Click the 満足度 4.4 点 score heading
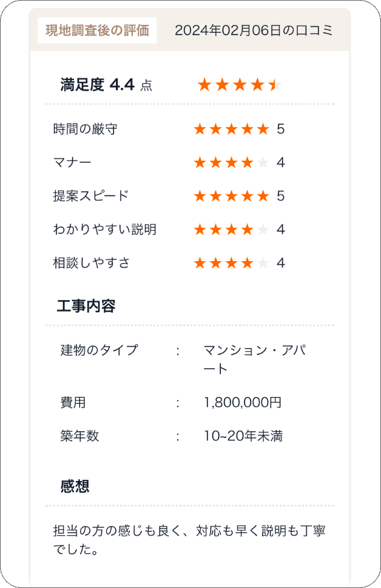This screenshot has width=381, height=588. coord(106,85)
